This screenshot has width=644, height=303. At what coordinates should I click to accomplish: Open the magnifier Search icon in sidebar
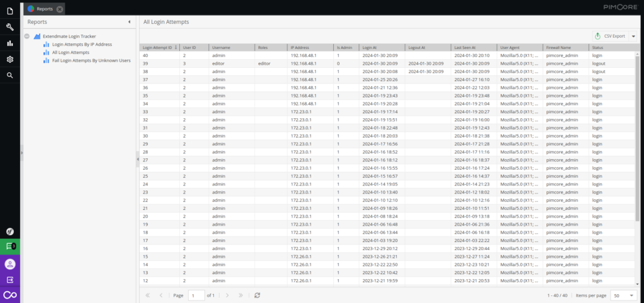coord(10,75)
